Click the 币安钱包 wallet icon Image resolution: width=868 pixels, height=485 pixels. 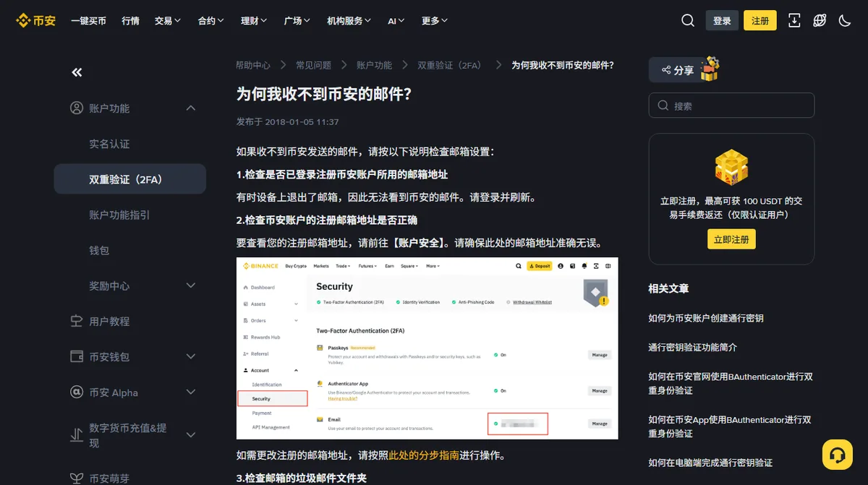[x=76, y=356]
